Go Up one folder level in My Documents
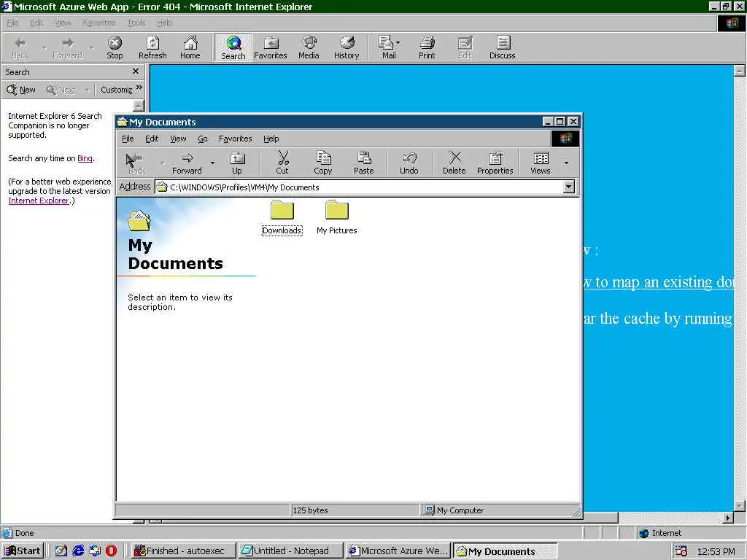The image size is (747, 560). click(x=237, y=163)
